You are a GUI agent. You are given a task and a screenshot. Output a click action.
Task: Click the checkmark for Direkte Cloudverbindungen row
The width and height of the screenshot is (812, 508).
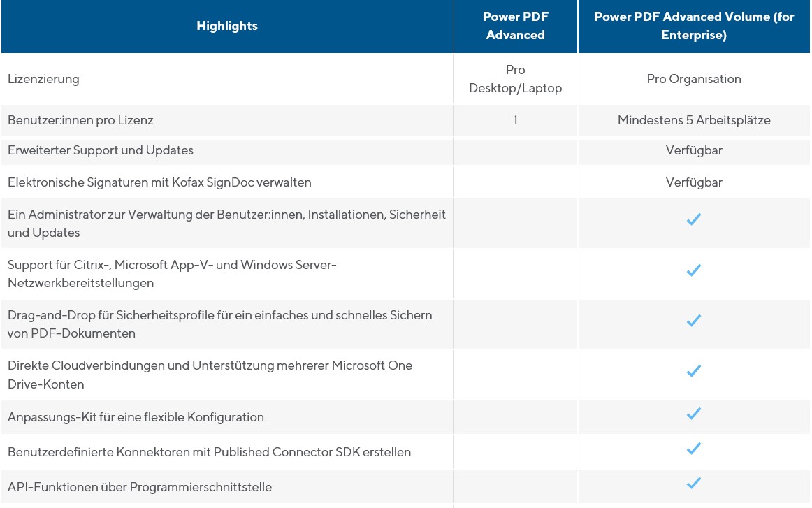tap(693, 371)
